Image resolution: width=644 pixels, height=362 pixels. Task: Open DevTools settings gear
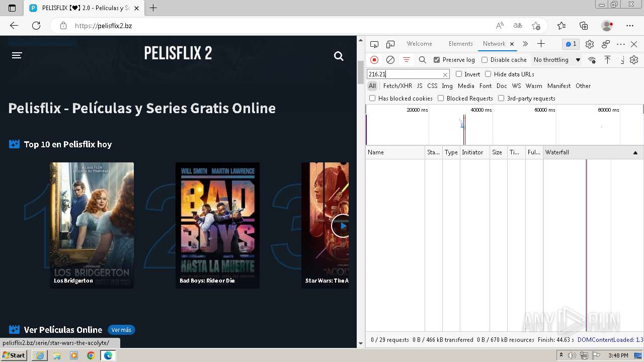tap(590, 44)
